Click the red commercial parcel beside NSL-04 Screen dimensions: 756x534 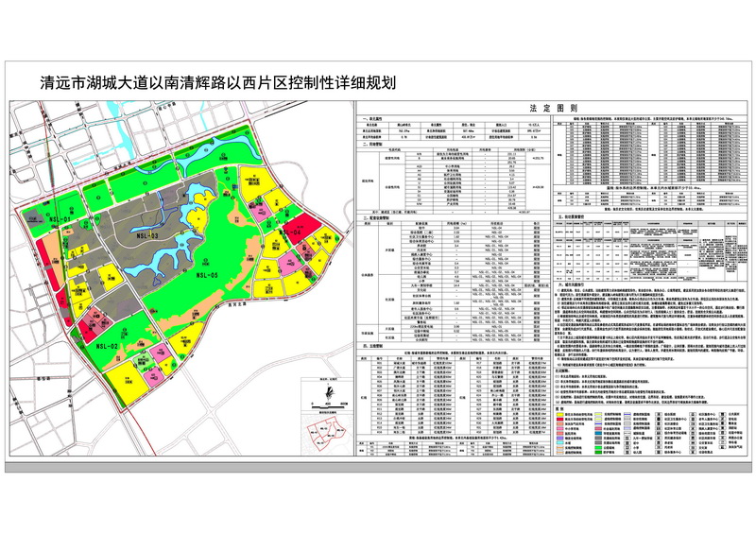[302, 227]
